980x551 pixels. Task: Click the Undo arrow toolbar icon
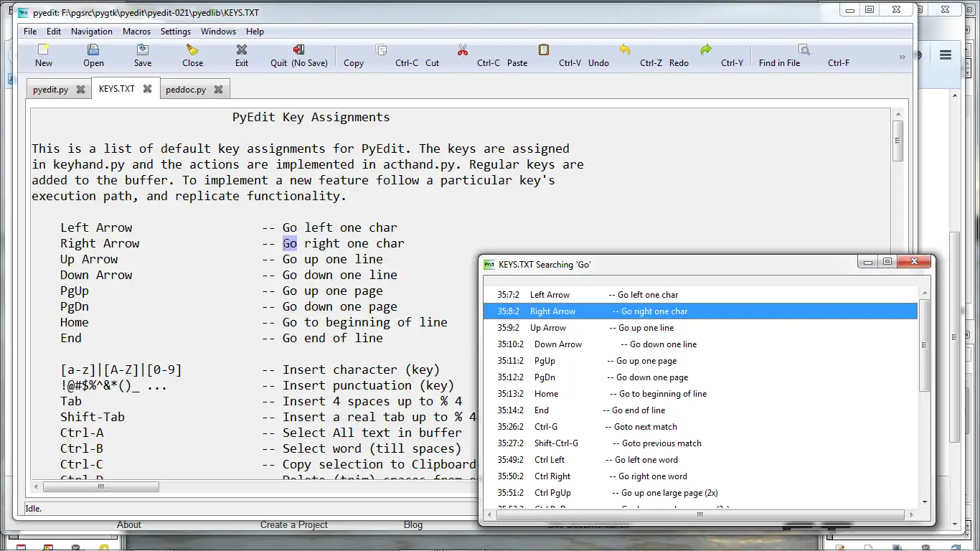click(625, 50)
